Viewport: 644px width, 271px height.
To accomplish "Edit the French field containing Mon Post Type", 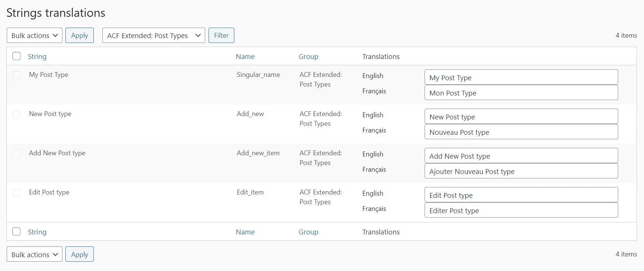I will coord(521,93).
